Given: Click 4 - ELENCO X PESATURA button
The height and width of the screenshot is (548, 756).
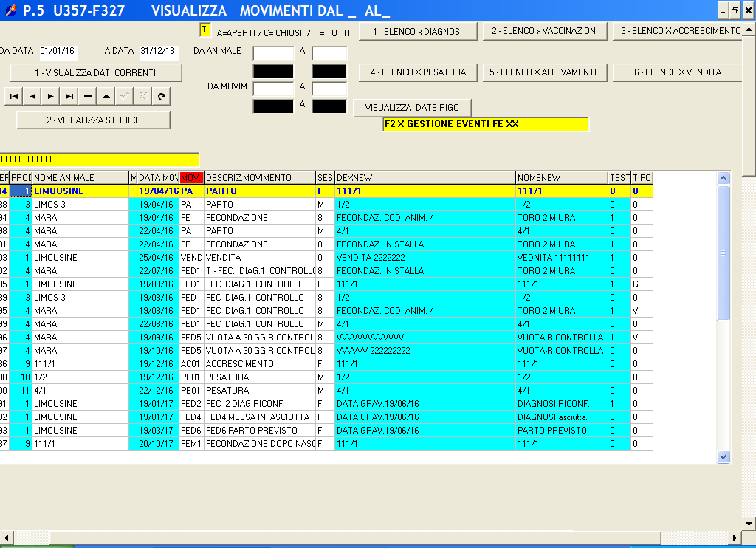Looking at the screenshot, I should pos(418,72).
